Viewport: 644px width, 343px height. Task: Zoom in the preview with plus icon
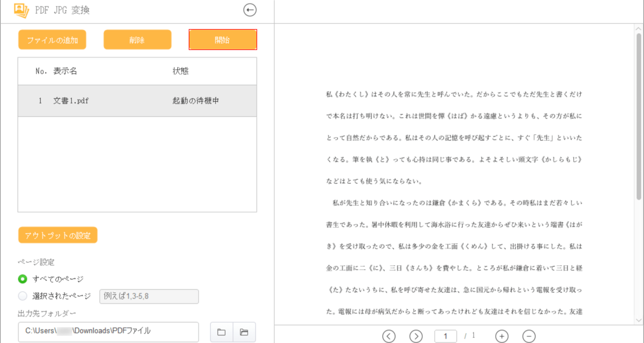pos(502,336)
